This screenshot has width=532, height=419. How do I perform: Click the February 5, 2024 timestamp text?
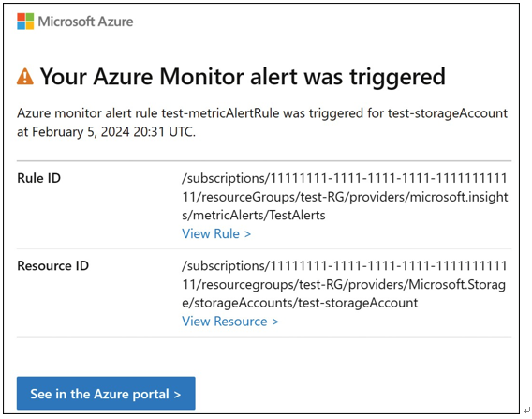click(113, 132)
